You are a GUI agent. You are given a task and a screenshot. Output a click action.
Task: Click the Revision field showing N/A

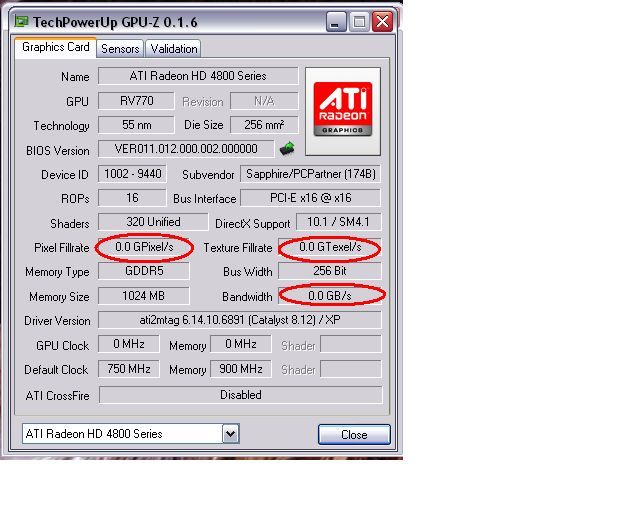[264, 101]
